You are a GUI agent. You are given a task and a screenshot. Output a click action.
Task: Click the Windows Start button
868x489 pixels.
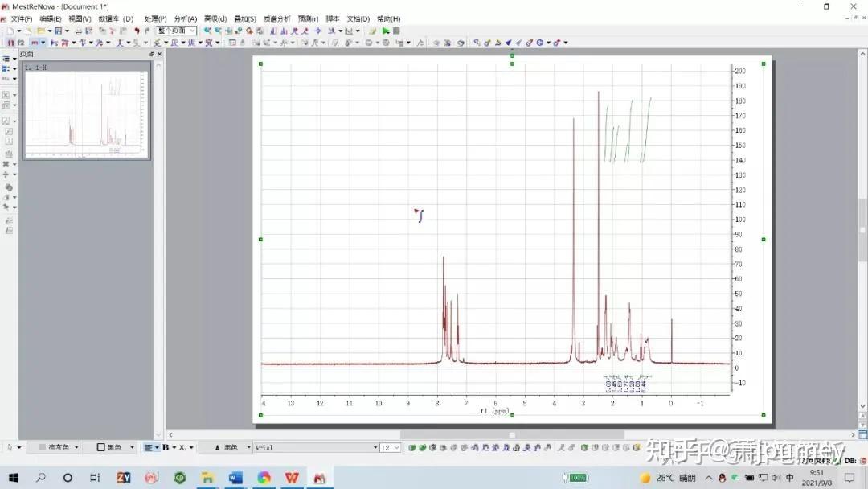pyautogui.click(x=14, y=478)
